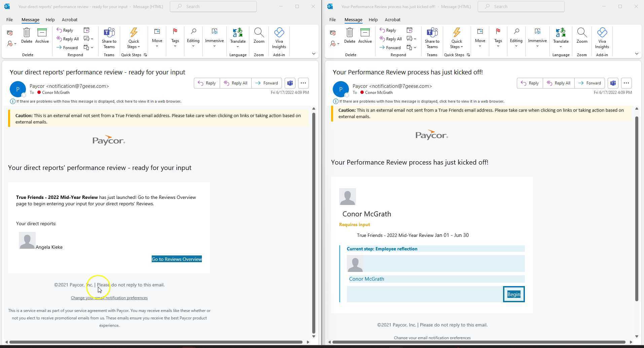Viewport: 644px width, 348px height.
Task: Expand the ribbon overflow chevron on the left window
Action: tap(313, 54)
